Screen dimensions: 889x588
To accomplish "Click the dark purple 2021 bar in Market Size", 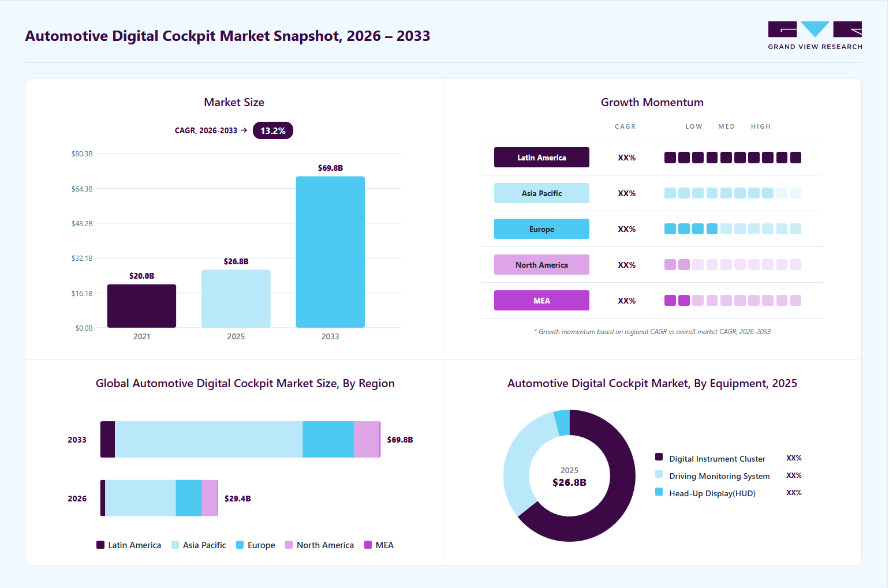I will click(141, 306).
